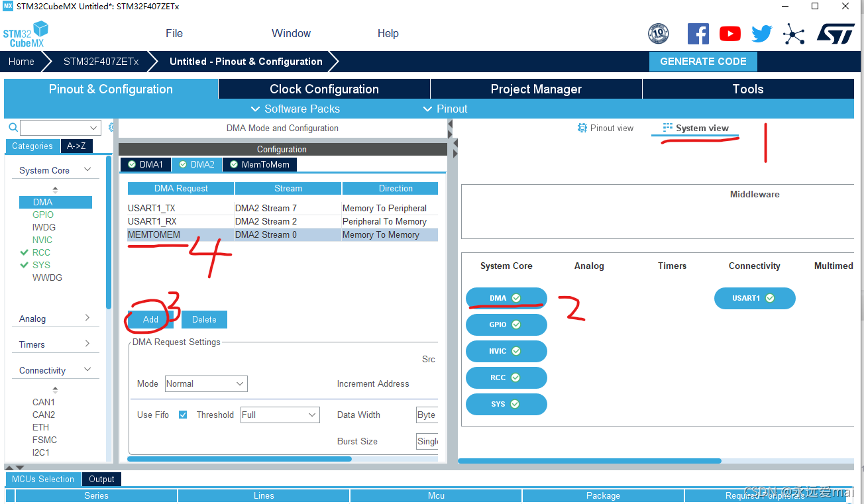Open the MemToMem tab

(260, 164)
